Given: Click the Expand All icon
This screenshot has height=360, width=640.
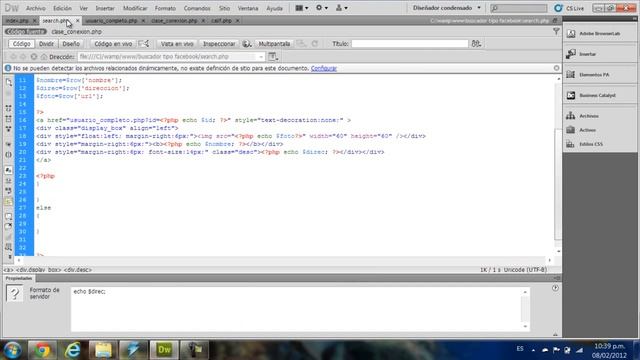Looking at the screenshot, I should [x=9, y=129].
